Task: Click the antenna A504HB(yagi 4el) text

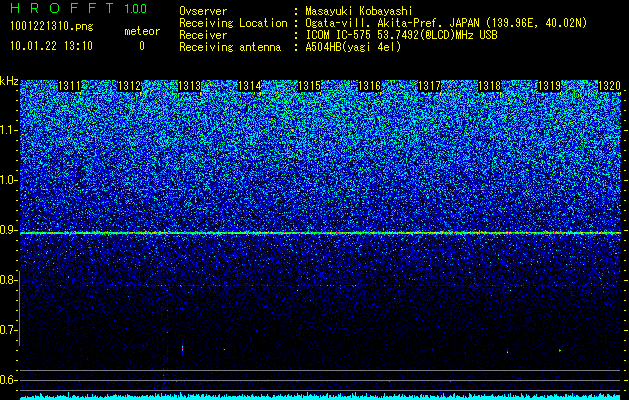Action: (x=353, y=47)
